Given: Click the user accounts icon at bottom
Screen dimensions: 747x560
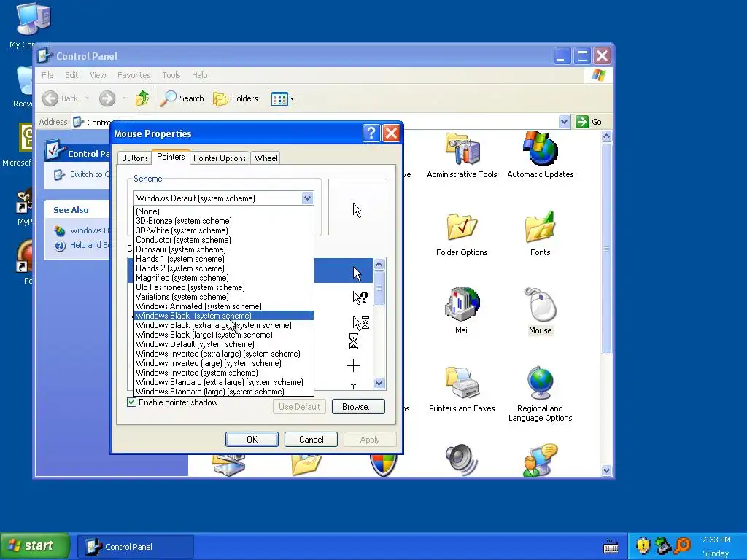Looking at the screenshot, I should [540, 459].
